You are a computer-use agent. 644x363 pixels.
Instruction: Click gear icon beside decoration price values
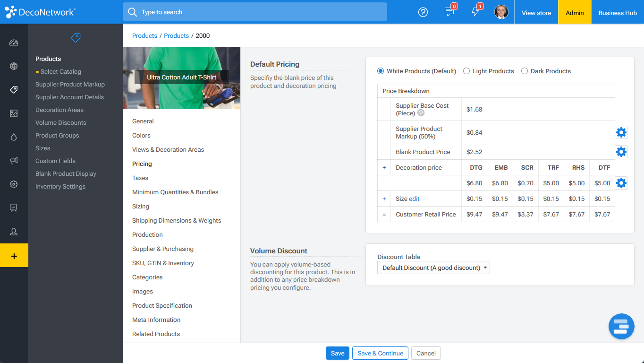(621, 183)
